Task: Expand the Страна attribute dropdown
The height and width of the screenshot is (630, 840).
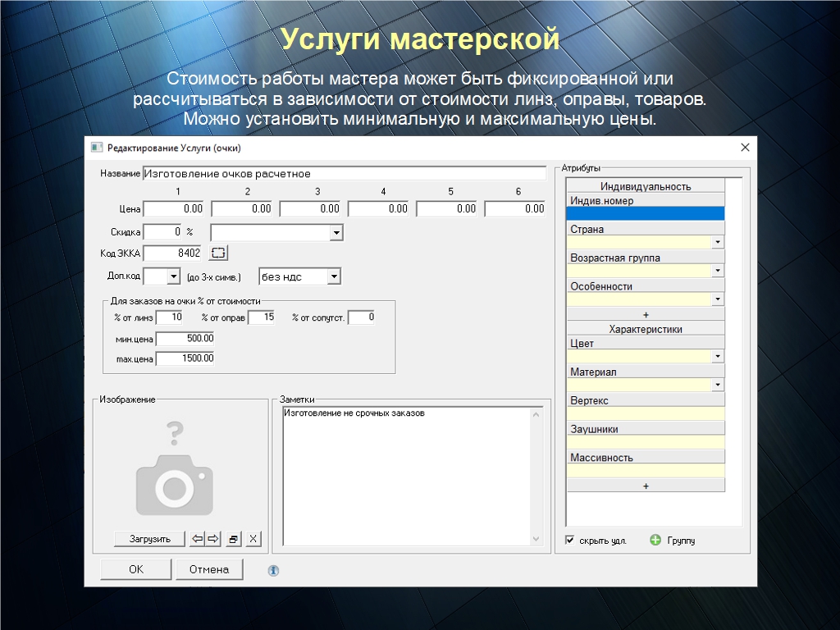Action: point(718,243)
